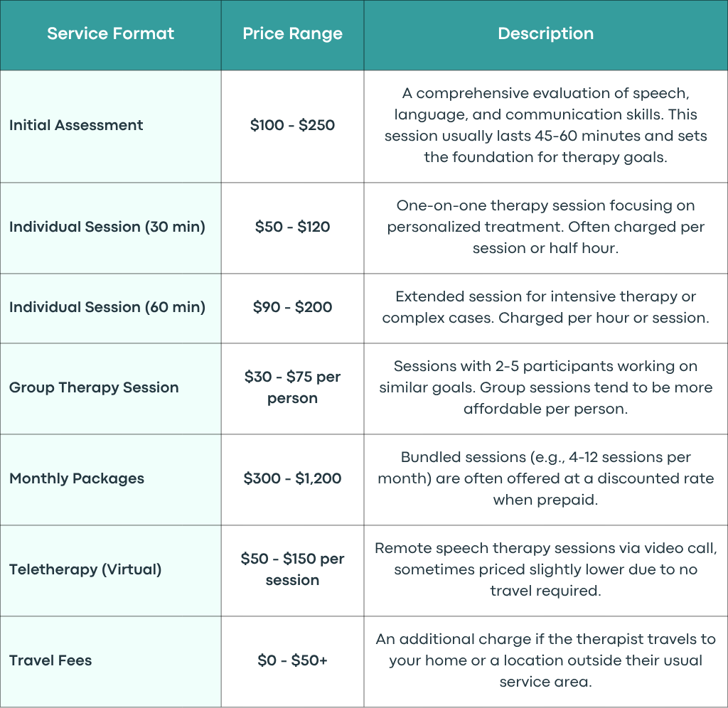Select the Individual Session (30 min) label
728x708 pixels.
107,227
